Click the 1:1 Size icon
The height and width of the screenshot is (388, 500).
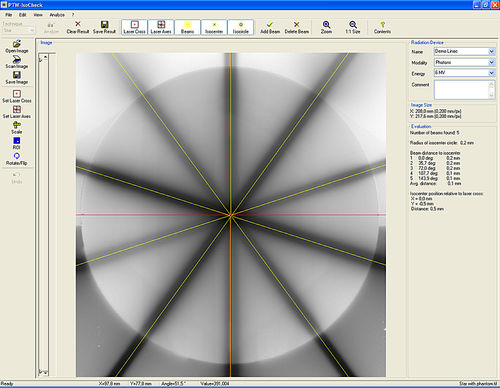[x=353, y=24]
